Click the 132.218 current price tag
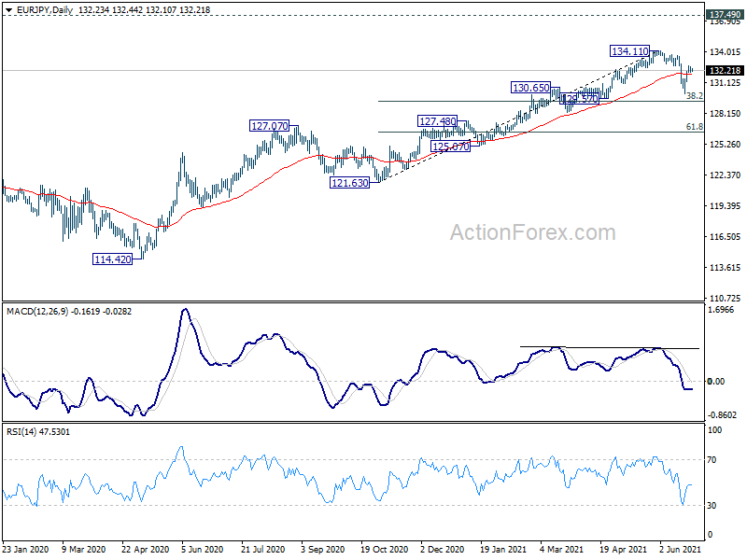 726,71
